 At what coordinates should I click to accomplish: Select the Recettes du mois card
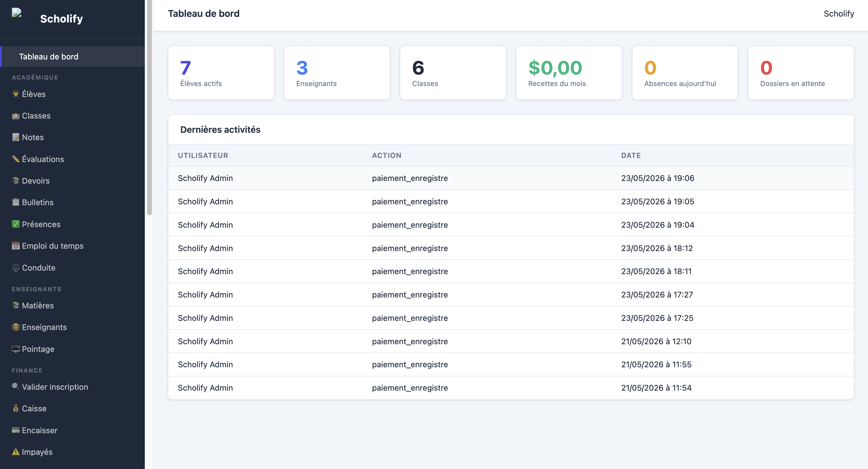tap(569, 73)
